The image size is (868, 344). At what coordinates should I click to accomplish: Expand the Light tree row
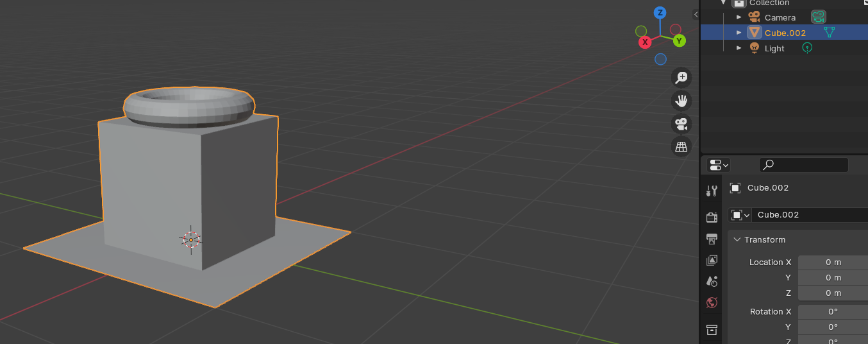click(x=739, y=48)
